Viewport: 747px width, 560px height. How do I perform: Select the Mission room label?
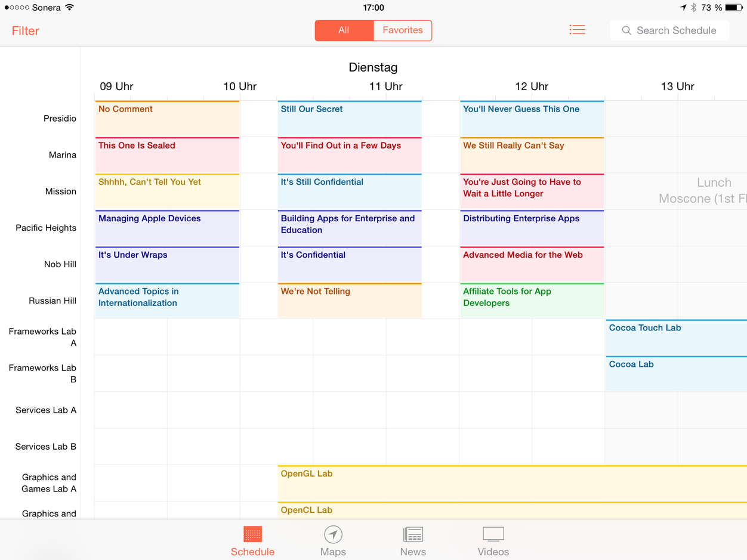[61, 191]
